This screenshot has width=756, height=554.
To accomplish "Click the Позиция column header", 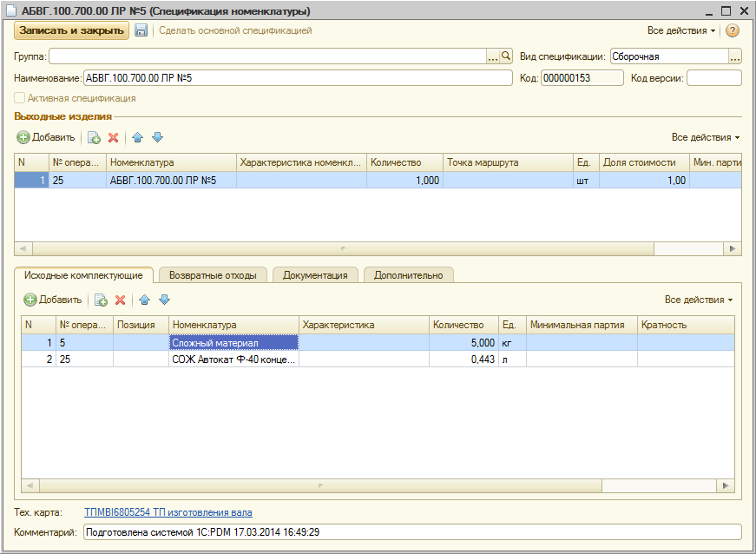I will click(141, 325).
